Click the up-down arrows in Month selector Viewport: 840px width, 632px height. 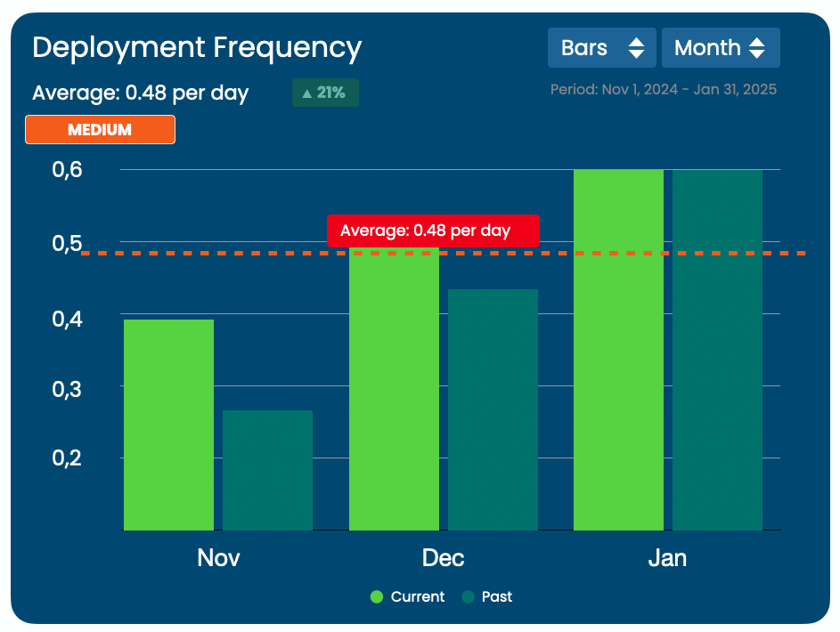tap(757, 48)
